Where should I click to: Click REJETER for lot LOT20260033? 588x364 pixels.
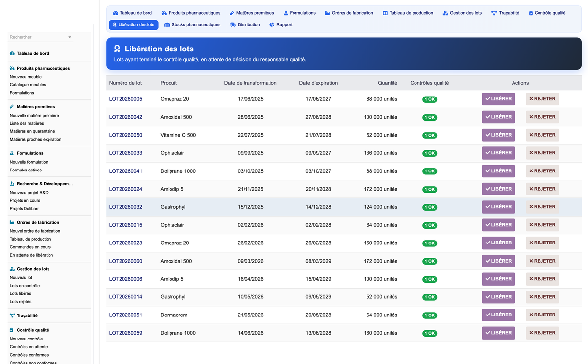click(x=542, y=153)
